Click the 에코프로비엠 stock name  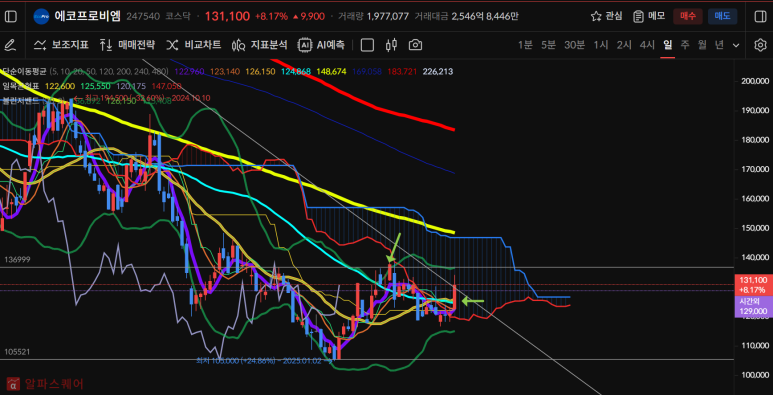tap(87, 16)
